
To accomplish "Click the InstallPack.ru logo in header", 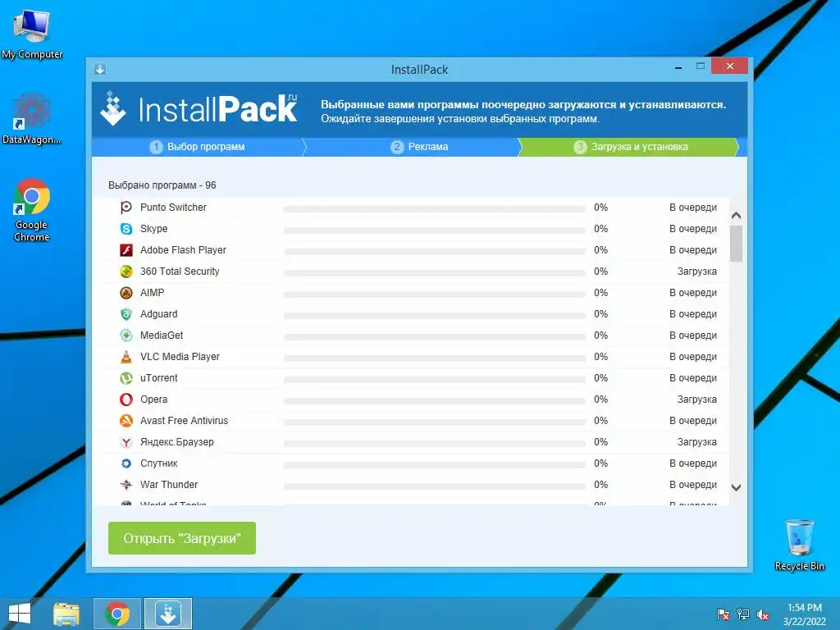I will click(199, 109).
